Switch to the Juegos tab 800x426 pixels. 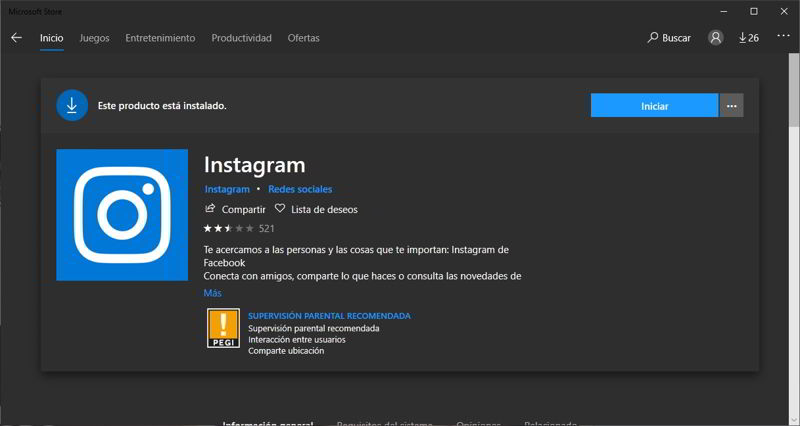pos(94,38)
